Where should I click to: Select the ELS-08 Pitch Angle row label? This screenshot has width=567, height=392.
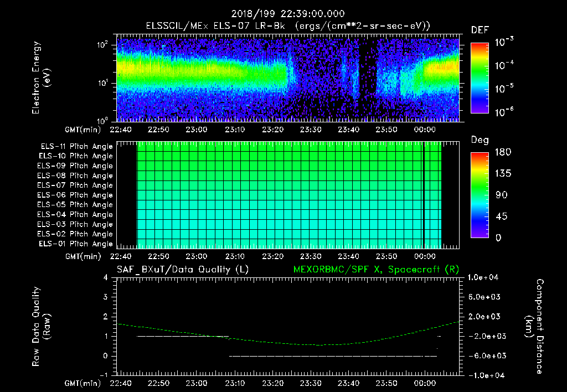(75, 176)
